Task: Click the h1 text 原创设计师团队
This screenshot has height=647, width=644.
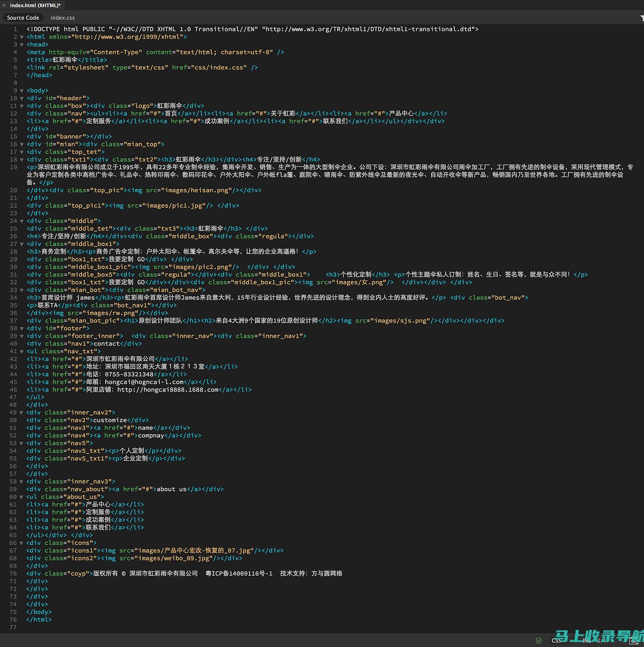Action: pyautogui.click(x=160, y=320)
